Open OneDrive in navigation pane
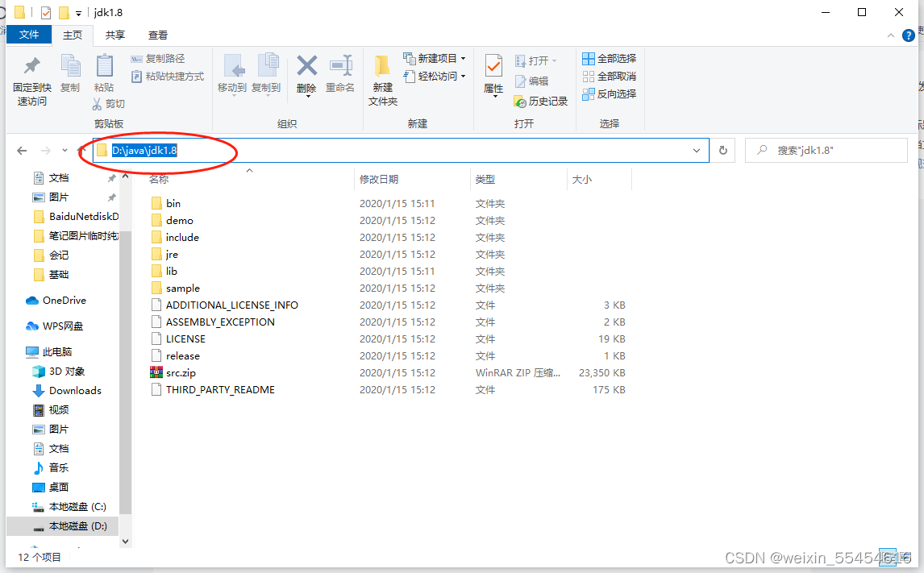Image resolution: width=924 pixels, height=573 pixels. 64,301
